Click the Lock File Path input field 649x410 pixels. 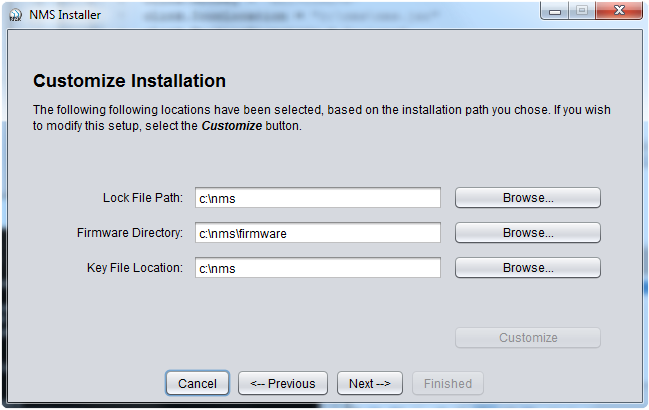click(318, 198)
